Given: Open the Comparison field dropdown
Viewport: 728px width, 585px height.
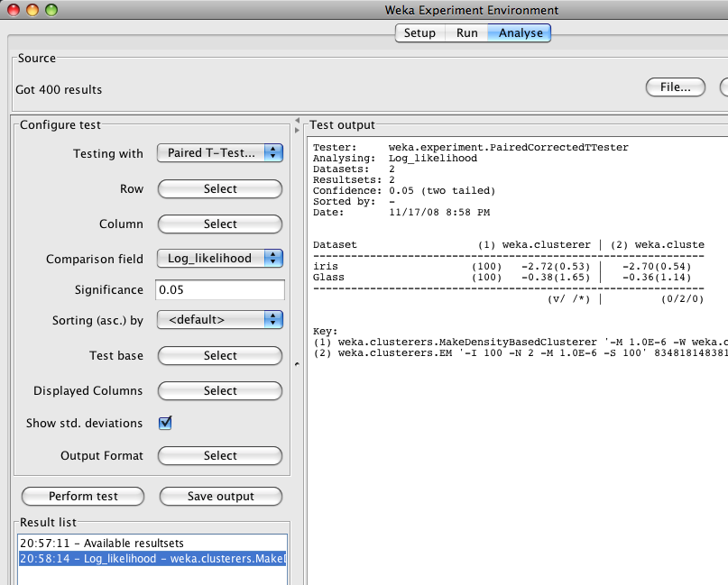Looking at the screenshot, I should click(x=219, y=259).
